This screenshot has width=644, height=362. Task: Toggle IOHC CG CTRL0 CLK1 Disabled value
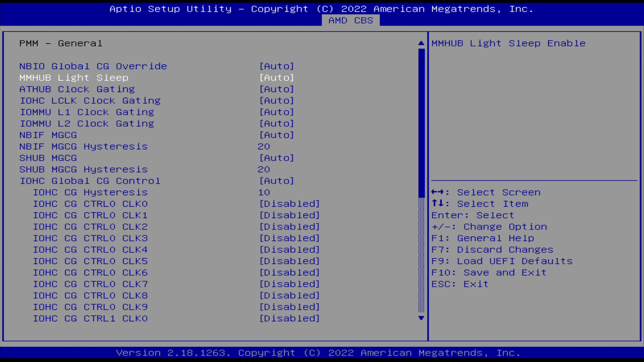289,215
